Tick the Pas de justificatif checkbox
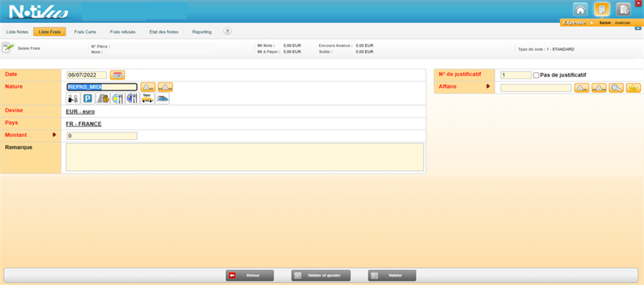The height and width of the screenshot is (285, 644). (x=536, y=75)
